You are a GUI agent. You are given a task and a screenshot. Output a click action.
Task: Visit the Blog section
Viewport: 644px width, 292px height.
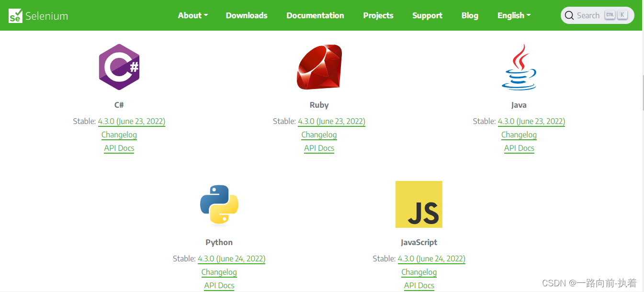(x=470, y=15)
